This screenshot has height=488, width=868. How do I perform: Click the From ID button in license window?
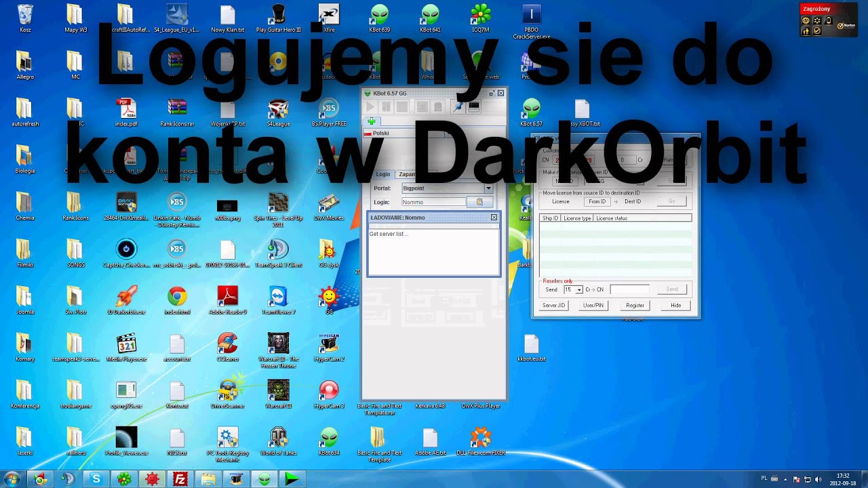tap(597, 201)
